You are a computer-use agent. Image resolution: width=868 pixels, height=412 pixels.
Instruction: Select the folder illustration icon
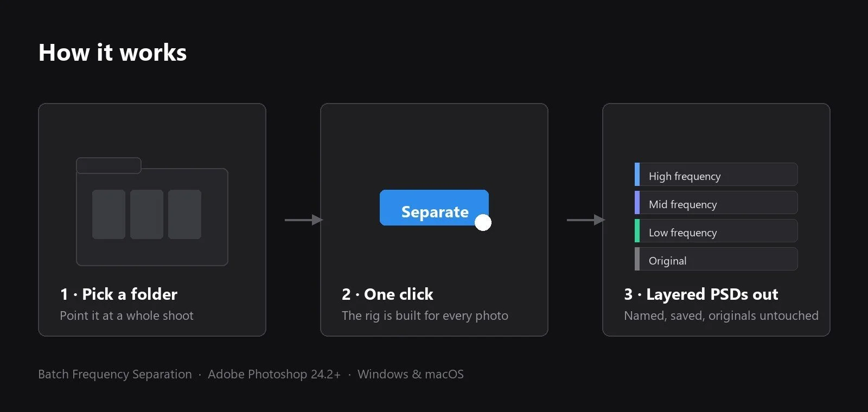coord(152,211)
